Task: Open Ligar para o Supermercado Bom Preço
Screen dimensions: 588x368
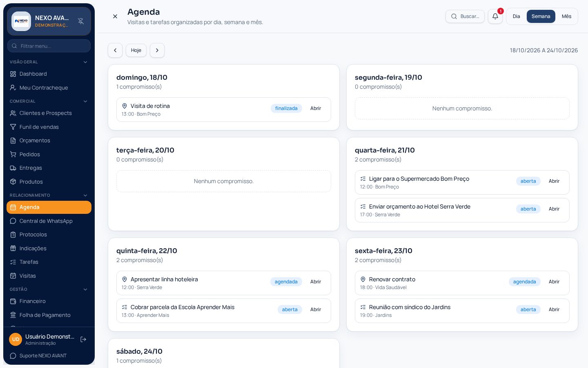Action: coord(554,181)
